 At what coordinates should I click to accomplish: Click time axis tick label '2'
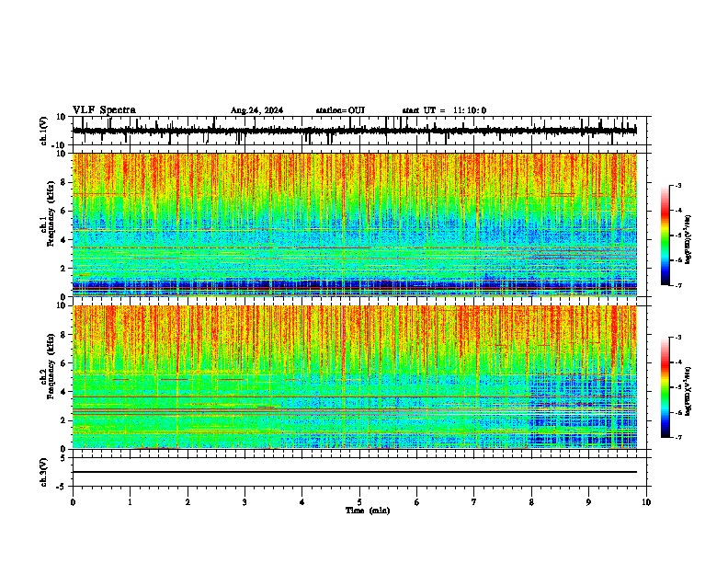[x=188, y=502]
